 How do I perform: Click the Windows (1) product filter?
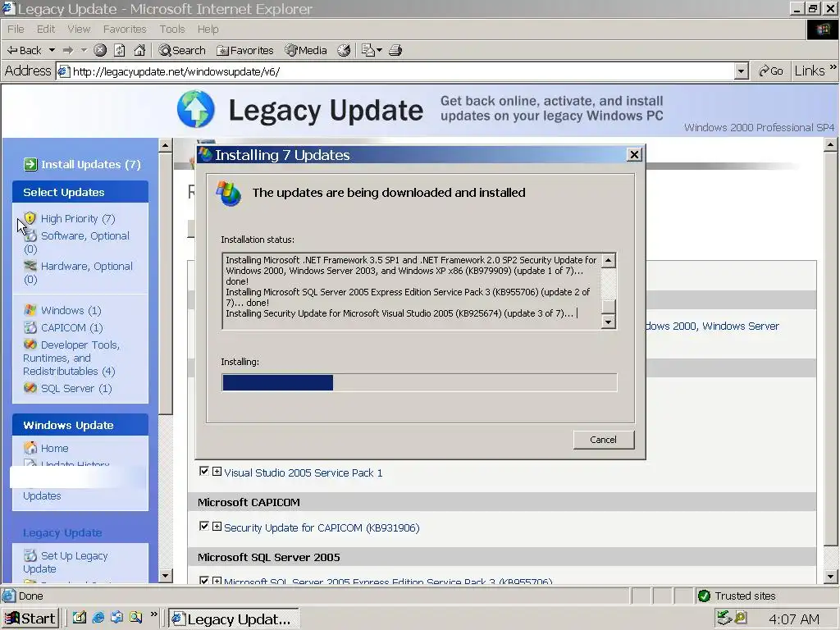71,311
